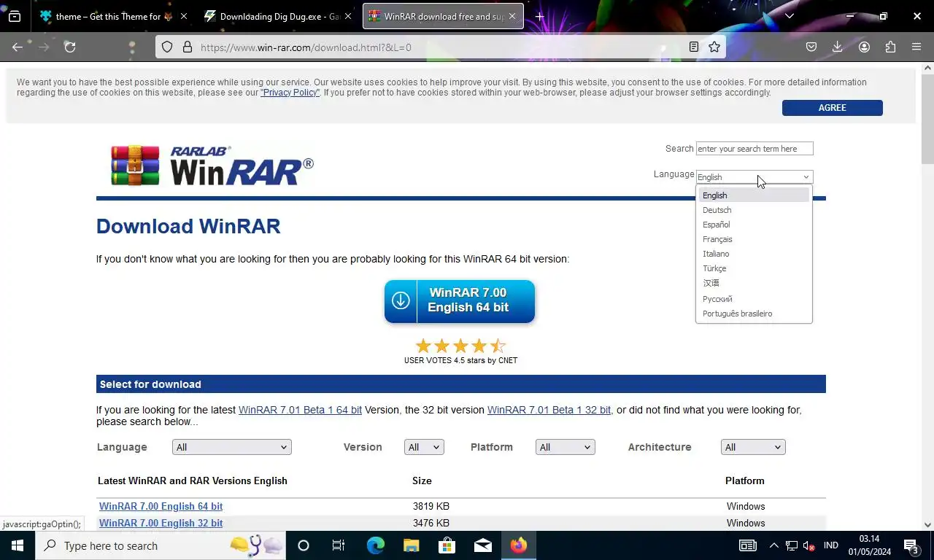
Task: Expand the Language filter dropdown
Action: [232, 447]
